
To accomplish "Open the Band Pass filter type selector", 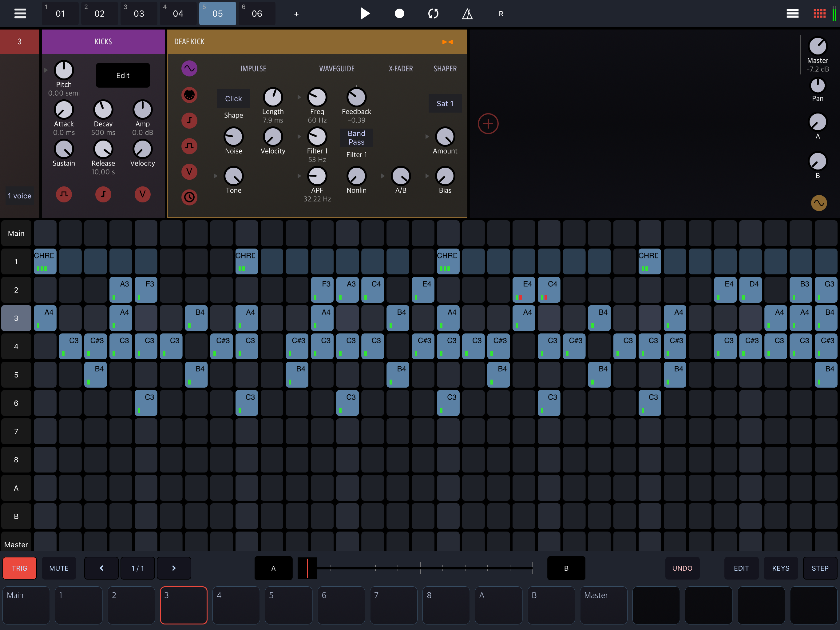I will click(x=356, y=138).
